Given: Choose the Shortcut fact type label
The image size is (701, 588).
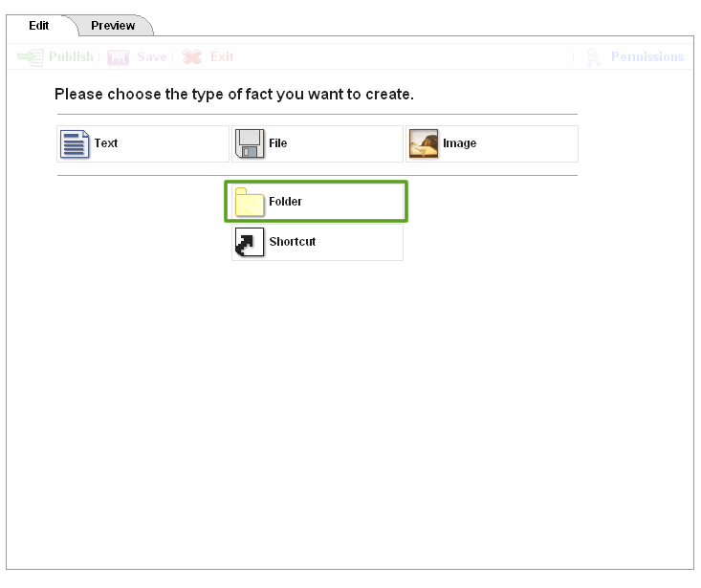Looking at the screenshot, I should [292, 242].
